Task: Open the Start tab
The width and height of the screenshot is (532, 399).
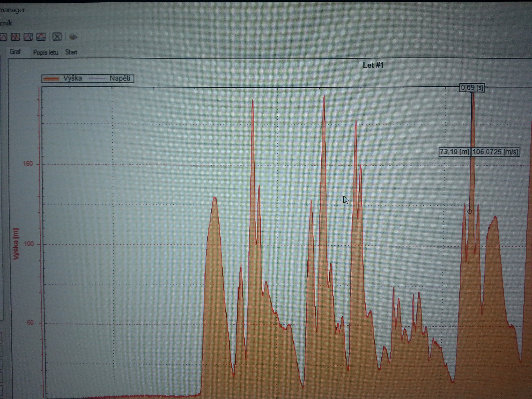Action: [x=71, y=52]
